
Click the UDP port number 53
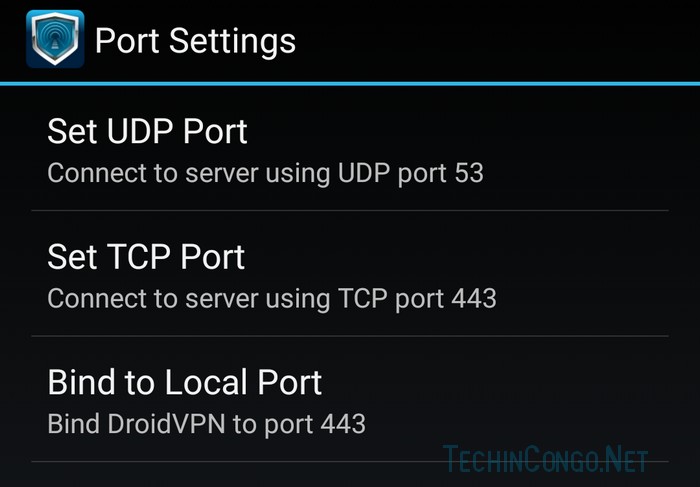pyautogui.click(x=469, y=172)
